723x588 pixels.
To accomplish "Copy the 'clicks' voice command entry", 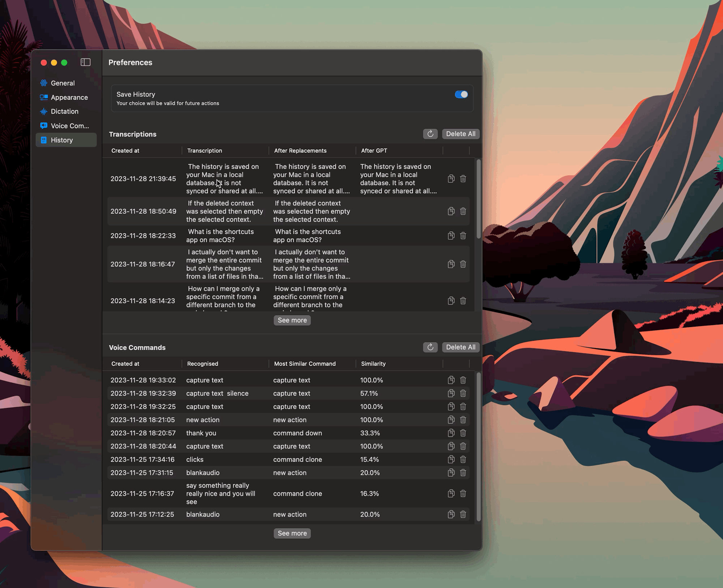I will tap(451, 459).
